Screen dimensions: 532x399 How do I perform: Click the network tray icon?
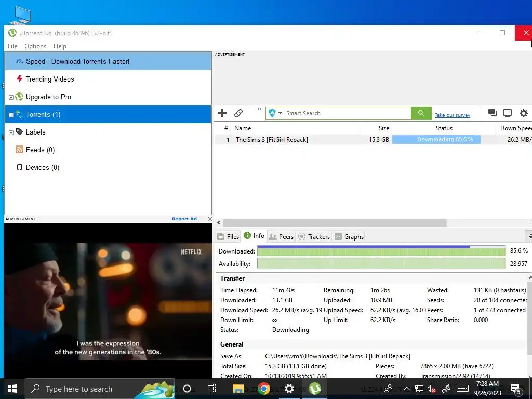[419, 389]
